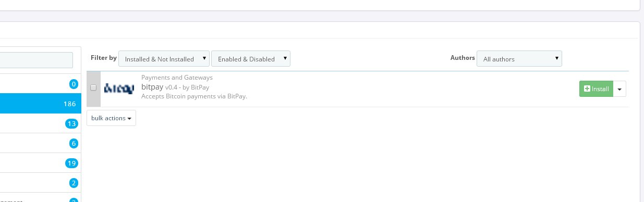Click the 13 count badge

tap(71, 123)
